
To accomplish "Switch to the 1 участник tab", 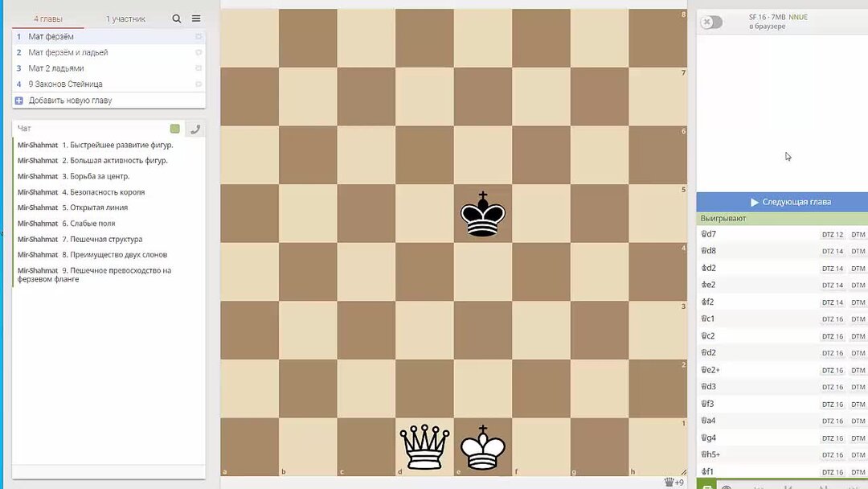I will click(125, 18).
